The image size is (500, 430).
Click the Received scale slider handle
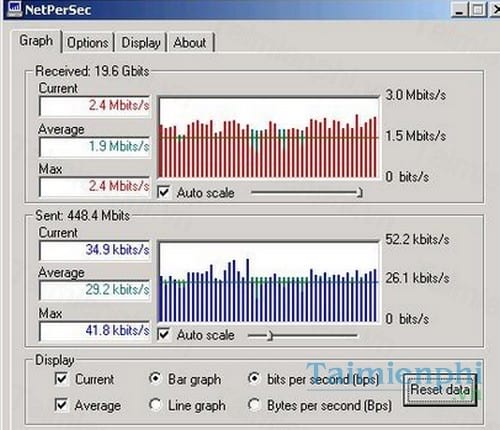pos(359,193)
